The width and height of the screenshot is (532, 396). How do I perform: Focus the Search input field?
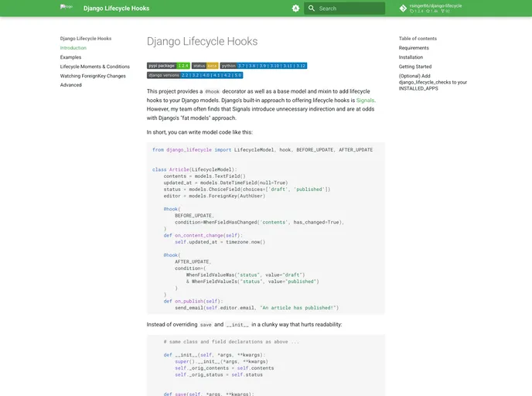(350, 9)
